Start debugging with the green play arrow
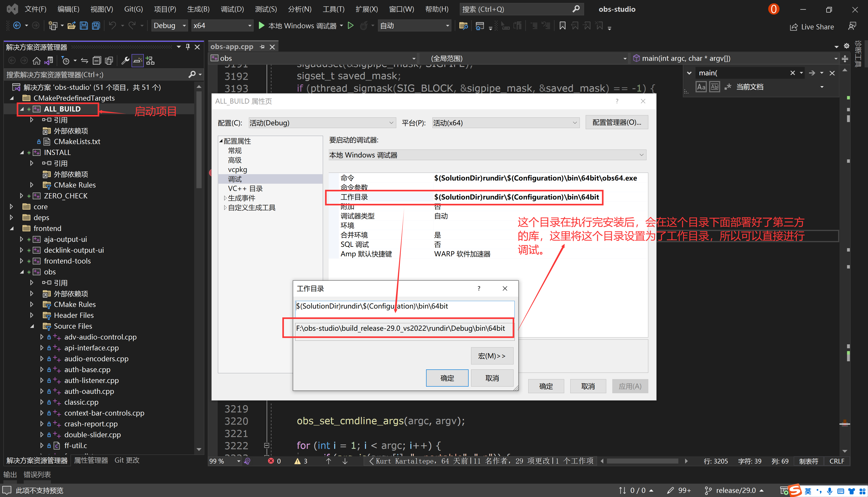 pyautogui.click(x=261, y=25)
